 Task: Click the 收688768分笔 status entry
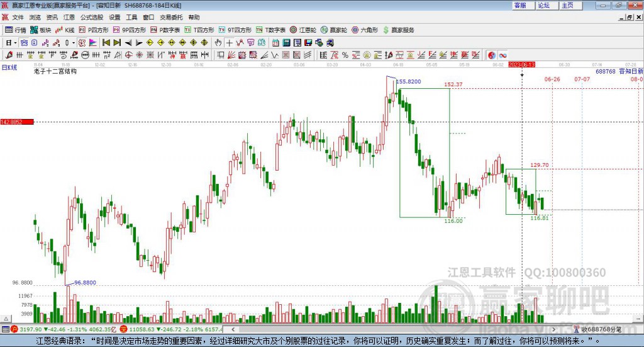[x=598, y=329]
